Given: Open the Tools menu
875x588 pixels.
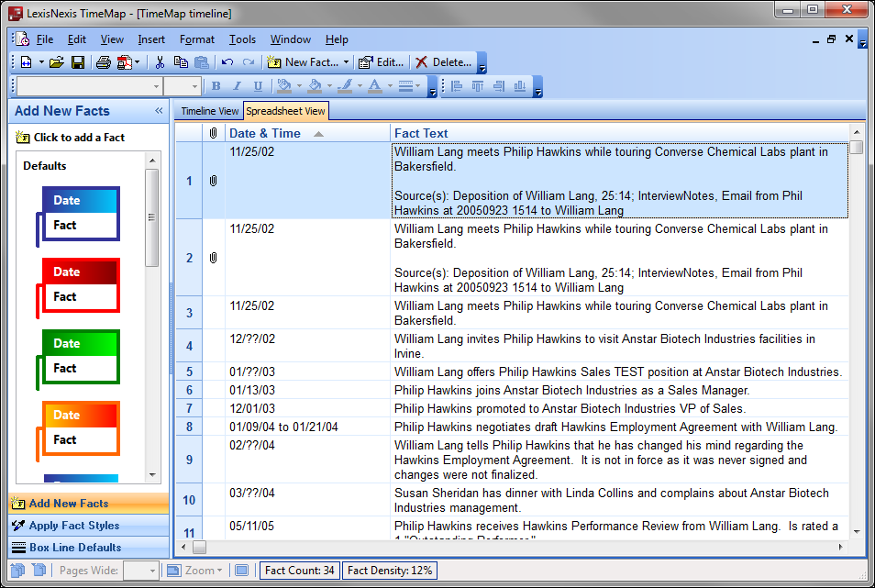Looking at the screenshot, I should [x=242, y=39].
